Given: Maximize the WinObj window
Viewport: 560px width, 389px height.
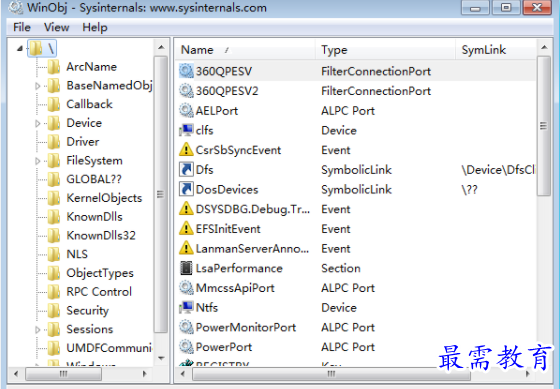Looking at the screenshot, I should click(x=506, y=8).
